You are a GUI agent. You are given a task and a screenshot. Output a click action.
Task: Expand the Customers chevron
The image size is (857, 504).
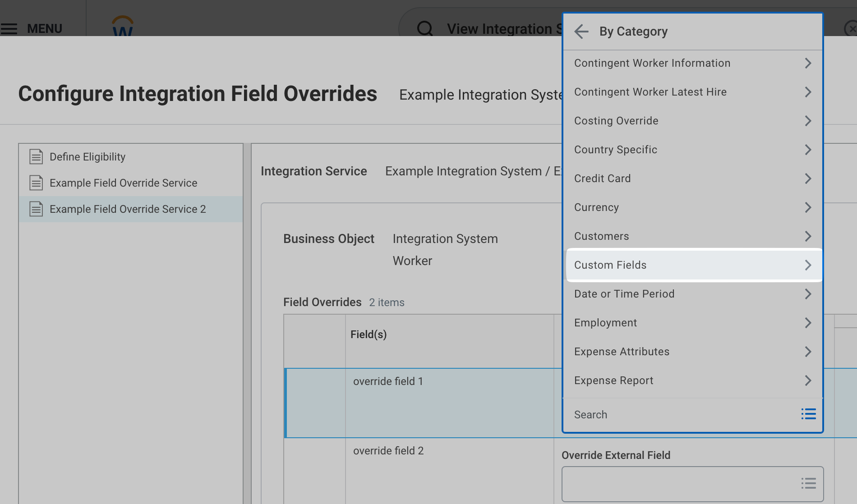click(808, 236)
